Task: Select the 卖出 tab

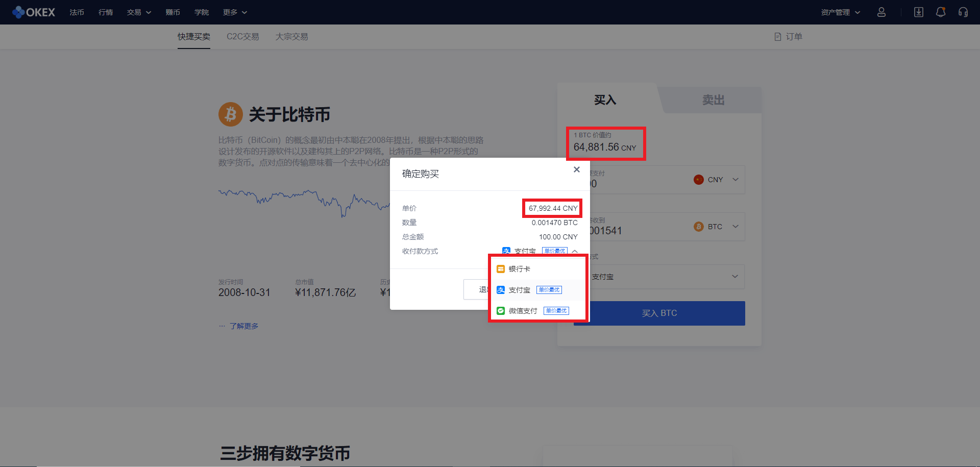Action: point(713,100)
